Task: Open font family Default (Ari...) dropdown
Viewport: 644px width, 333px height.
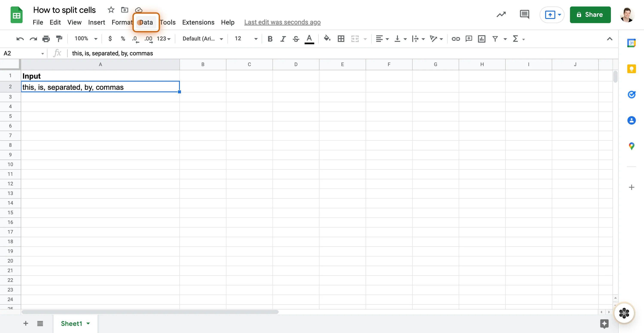Action: pyautogui.click(x=203, y=38)
